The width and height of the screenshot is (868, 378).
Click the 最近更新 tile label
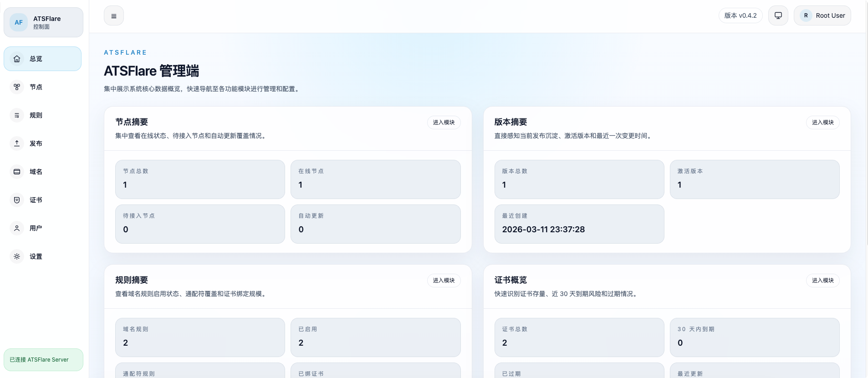690,374
